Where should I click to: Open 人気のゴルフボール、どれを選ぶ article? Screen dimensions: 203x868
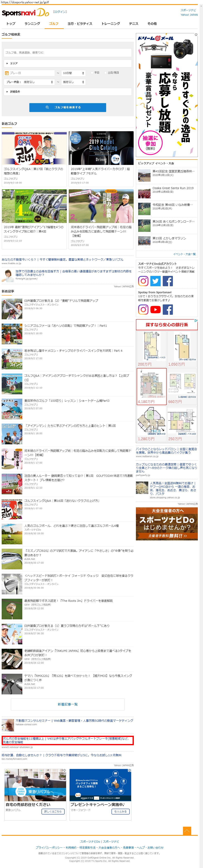71,526
